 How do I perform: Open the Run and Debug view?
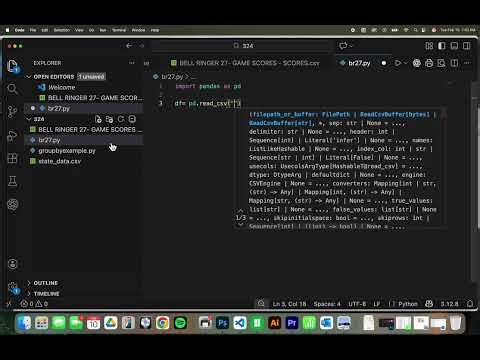click(x=12, y=135)
